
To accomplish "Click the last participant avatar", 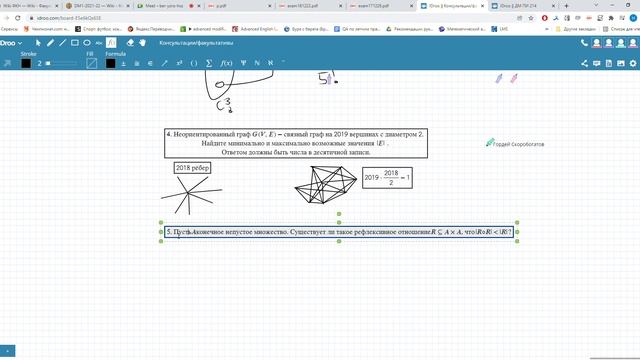I will pyautogui.click(x=633, y=43).
